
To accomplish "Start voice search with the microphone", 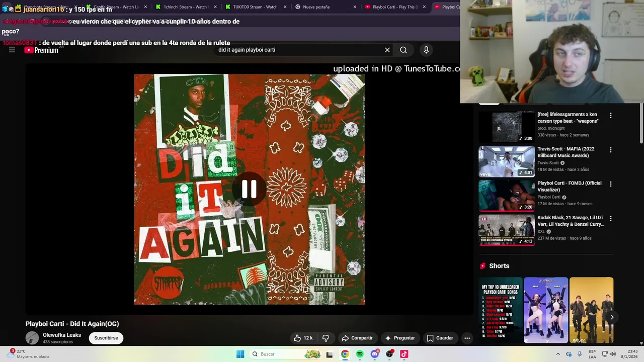I will tap(426, 50).
